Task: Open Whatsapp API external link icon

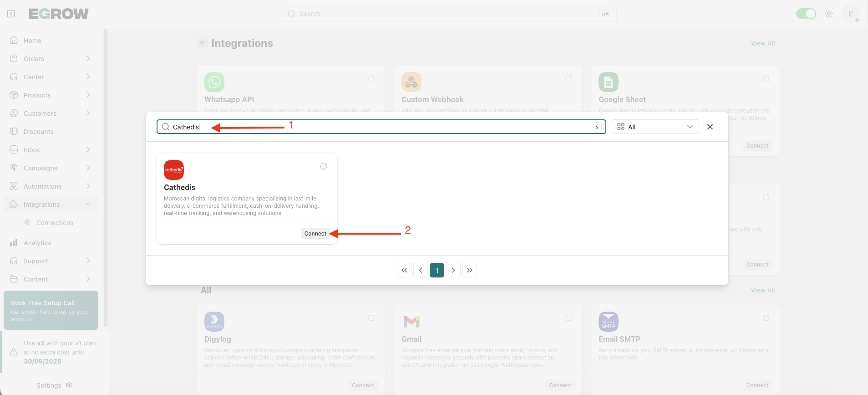Action: point(371,78)
